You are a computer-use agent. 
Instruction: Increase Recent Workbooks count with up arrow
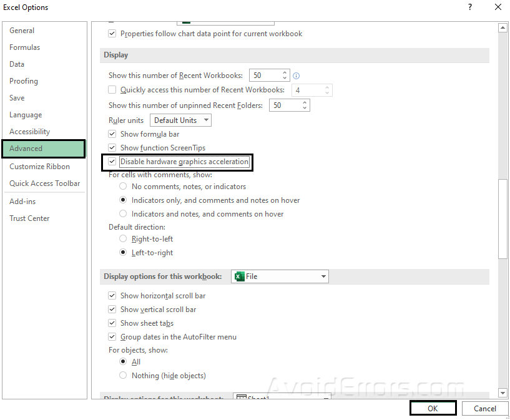(x=285, y=72)
